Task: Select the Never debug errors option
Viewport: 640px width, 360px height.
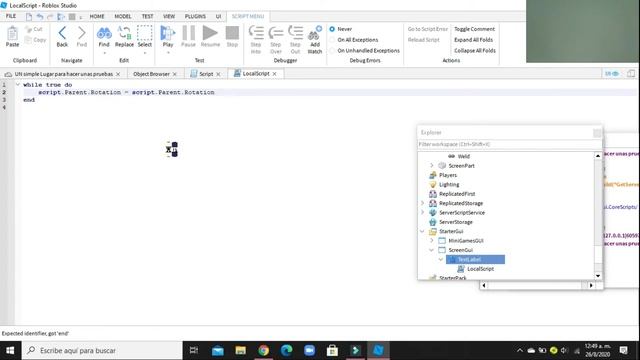Action: point(332,29)
